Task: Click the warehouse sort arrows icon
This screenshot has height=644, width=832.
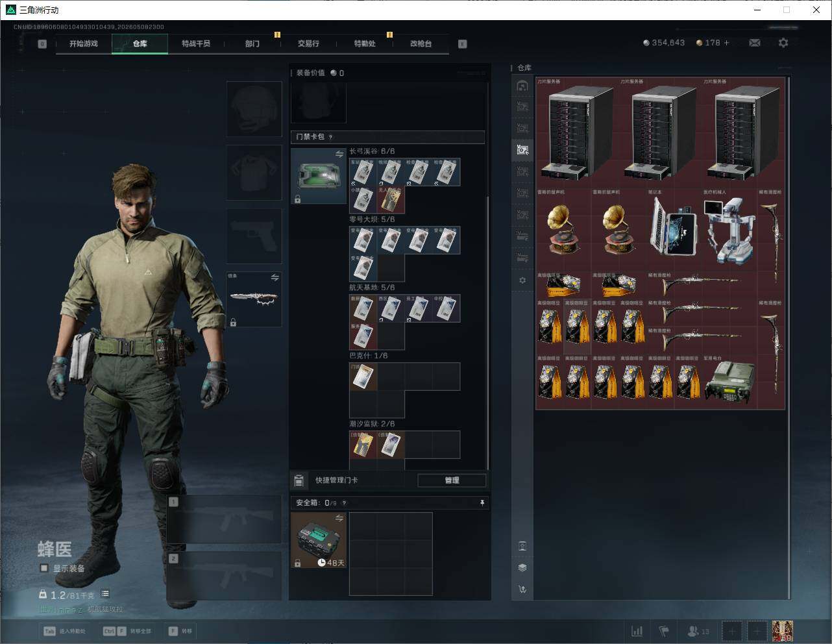Action: [x=522, y=589]
